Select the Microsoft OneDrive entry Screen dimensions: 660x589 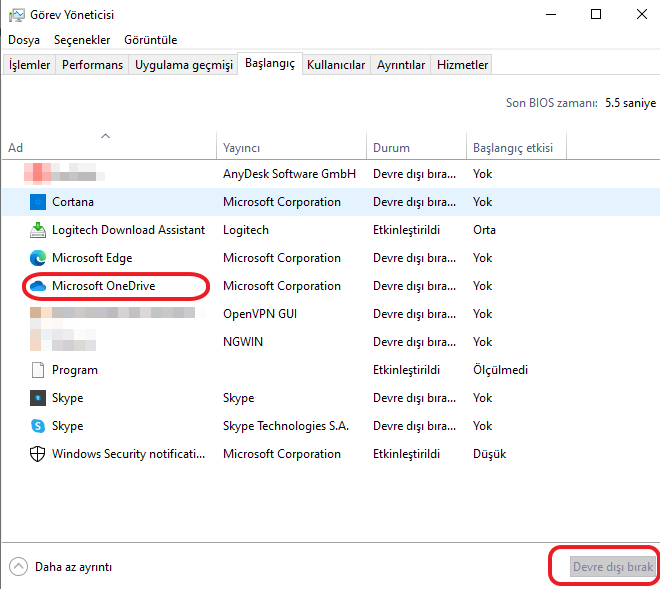tap(104, 286)
